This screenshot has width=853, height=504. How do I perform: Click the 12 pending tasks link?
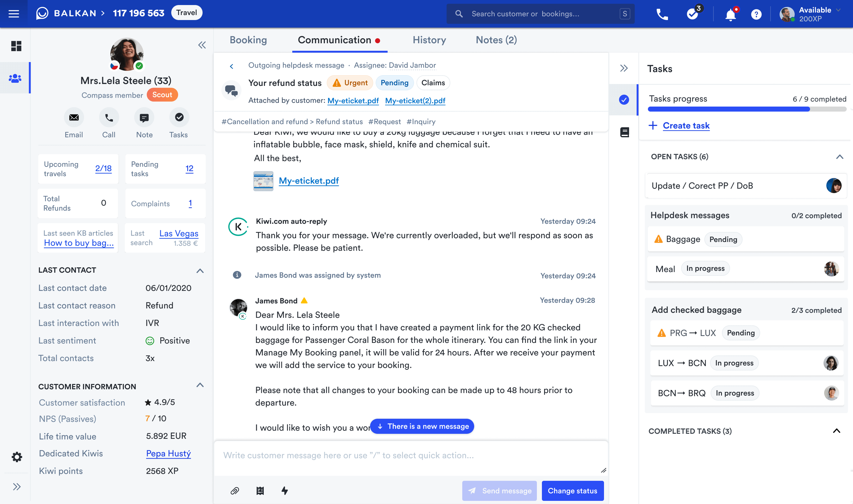[x=189, y=168]
